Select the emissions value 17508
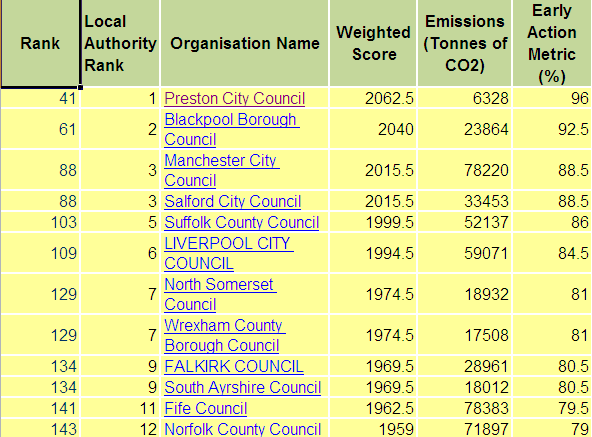 pos(464,335)
